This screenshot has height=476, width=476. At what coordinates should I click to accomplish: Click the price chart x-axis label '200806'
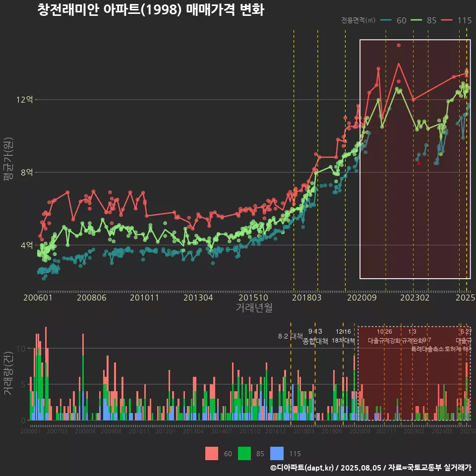[91, 297]
